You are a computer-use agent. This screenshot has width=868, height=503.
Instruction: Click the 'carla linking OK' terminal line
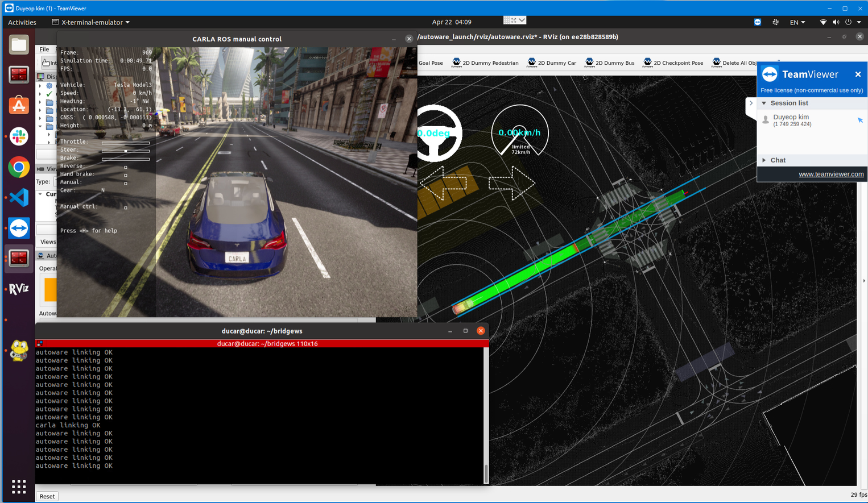click(68, 425)
